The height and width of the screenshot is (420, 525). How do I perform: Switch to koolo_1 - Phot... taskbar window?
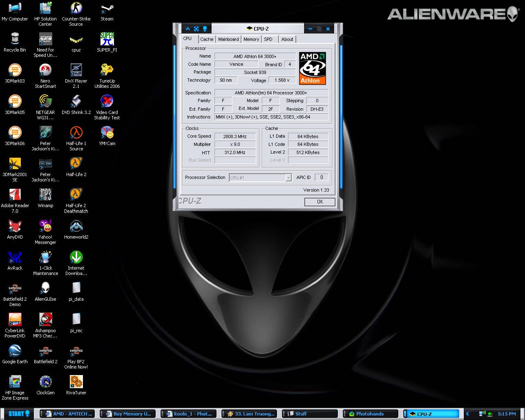(189, 414)
